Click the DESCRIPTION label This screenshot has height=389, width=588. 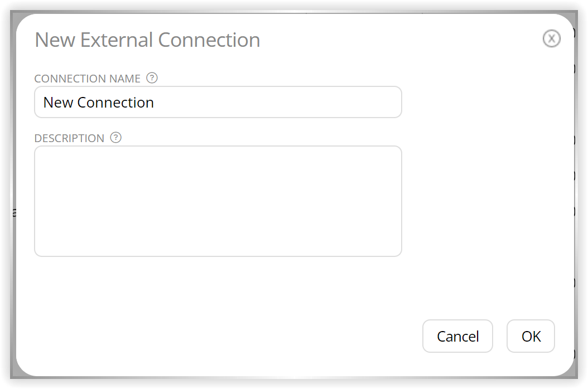tap(69, 138)
